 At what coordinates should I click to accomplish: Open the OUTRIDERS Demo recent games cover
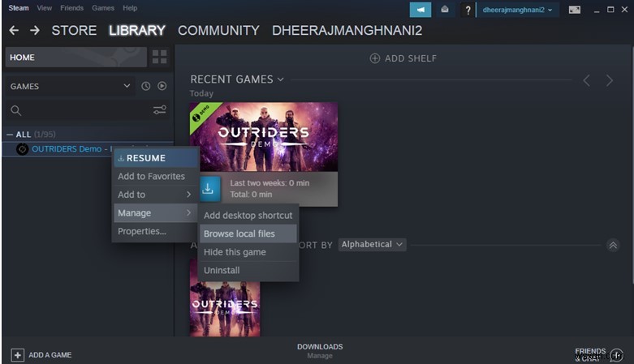pyautogui.click(x=264, y=137)
